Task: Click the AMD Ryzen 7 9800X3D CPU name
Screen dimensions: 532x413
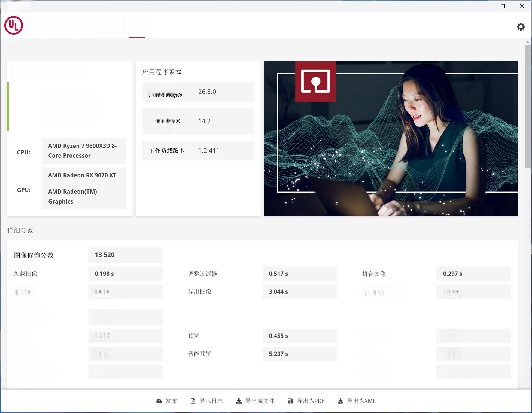Action: 83,151
